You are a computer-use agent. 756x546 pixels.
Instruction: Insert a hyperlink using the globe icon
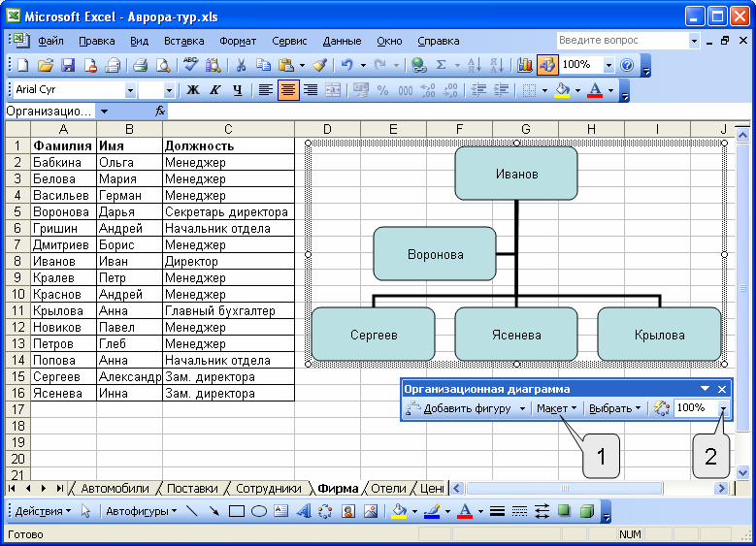click(x=418, y=65)
